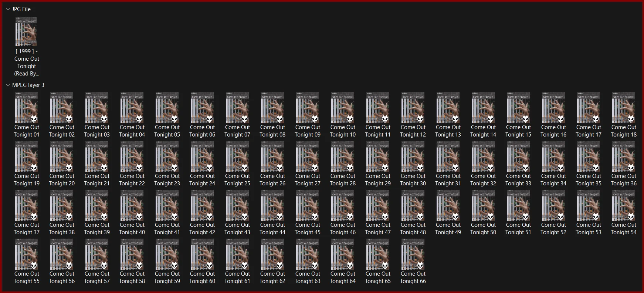Screen dimensions: 644x293
Task: Select Come Out Tonight 05 file icon
Action: pyautogui.click(x=167, y=108)
